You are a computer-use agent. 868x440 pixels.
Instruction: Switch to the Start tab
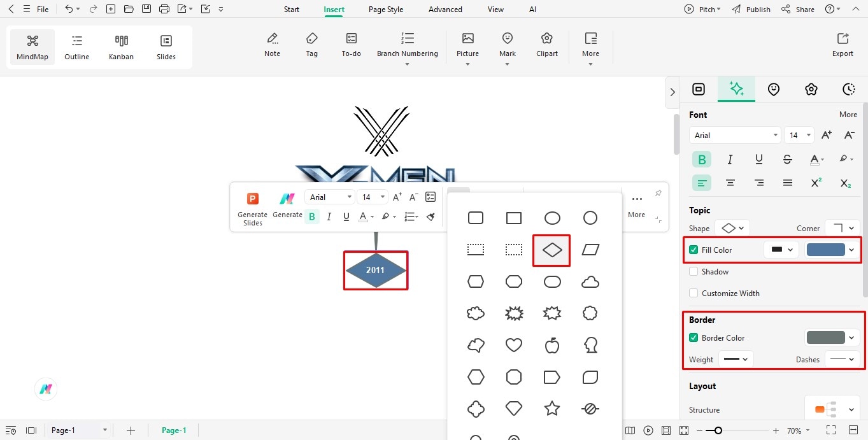coord(292,10)
